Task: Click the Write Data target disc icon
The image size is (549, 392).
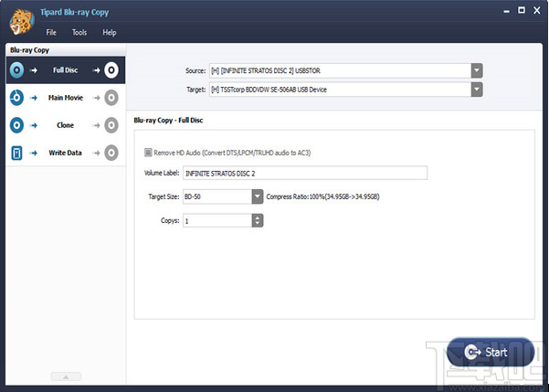Action: [111, 153]
